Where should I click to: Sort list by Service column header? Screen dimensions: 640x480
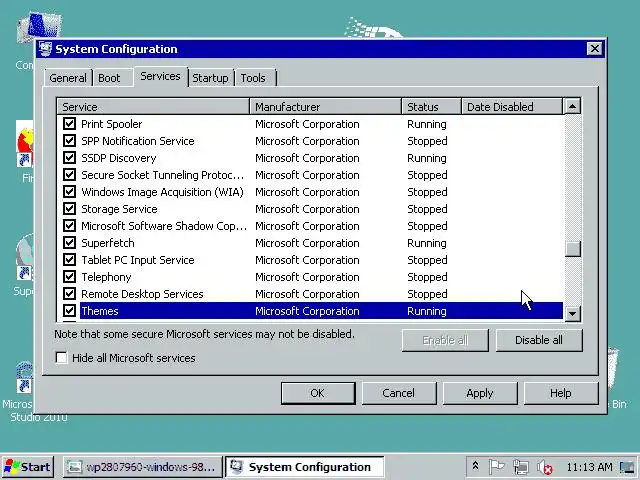click(x=153, y=107)
